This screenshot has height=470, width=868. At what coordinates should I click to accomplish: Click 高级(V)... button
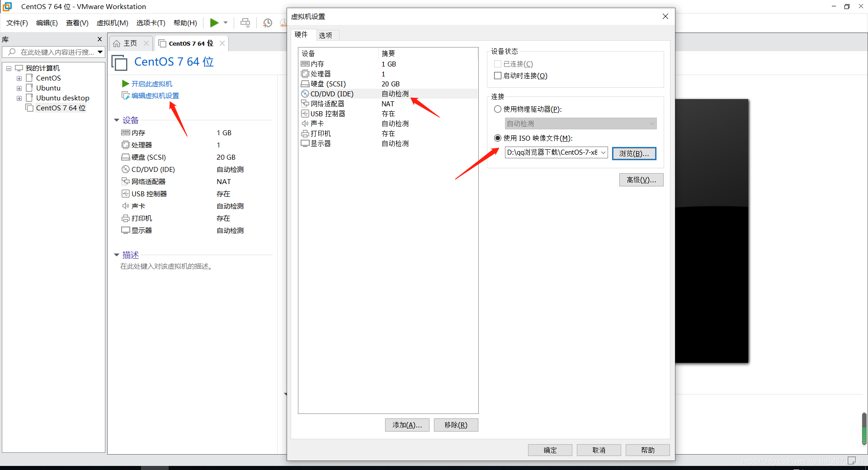point(641,180)
